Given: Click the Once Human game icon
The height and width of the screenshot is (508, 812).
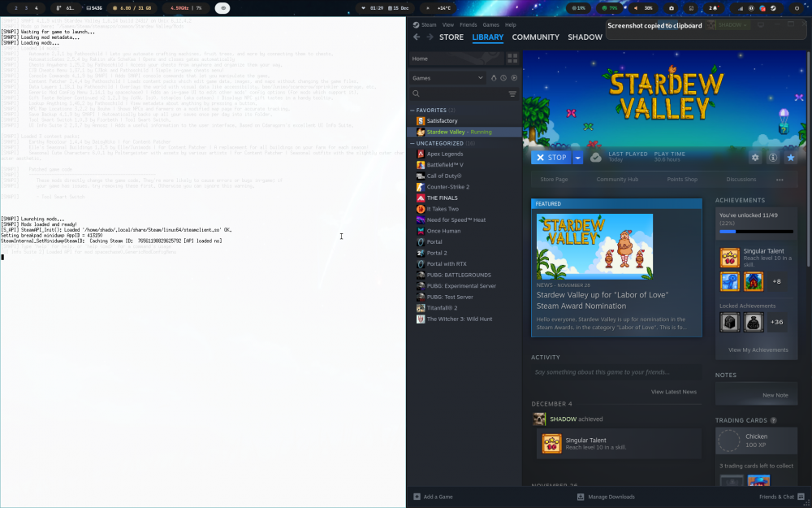Looking at the screenshot, I should click(x=421, y=231).
